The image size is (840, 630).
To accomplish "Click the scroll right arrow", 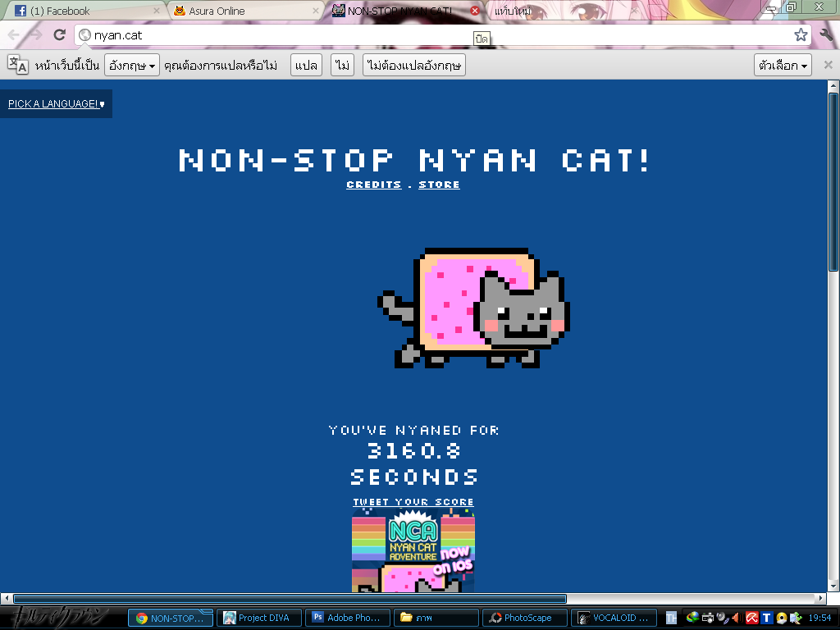I will tap(821, 598).
